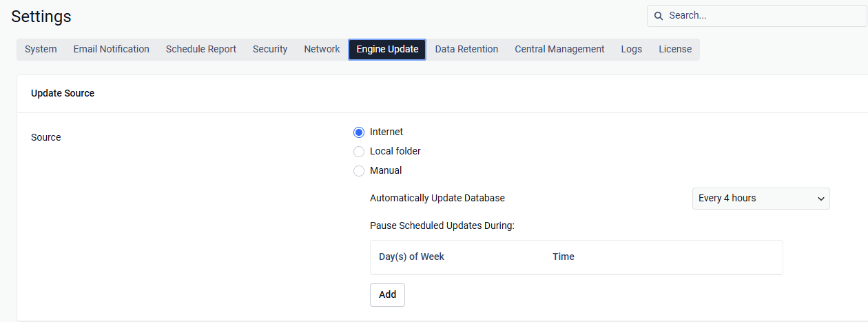Select the Manual update source option
868x322 pixels.
tap(358, 171)
